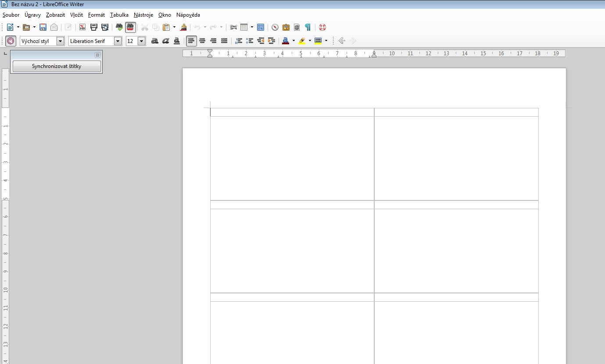The image size is (605, 364).
Task: Open the Nápověda menu
Action: point(188,15)
